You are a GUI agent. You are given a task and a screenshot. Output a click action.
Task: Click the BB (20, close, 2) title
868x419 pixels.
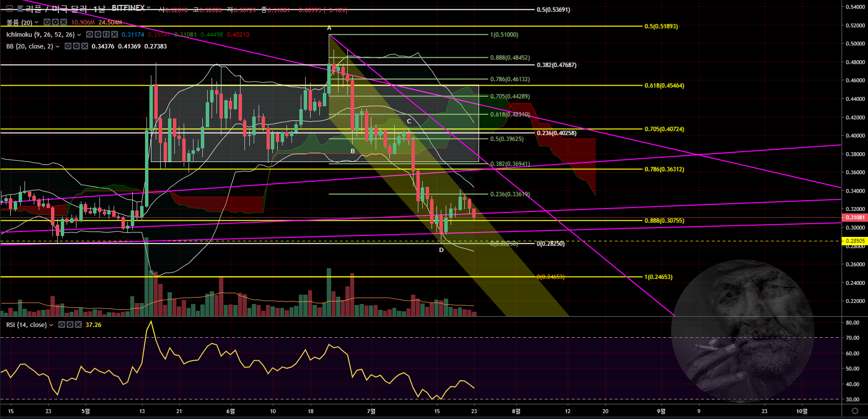point(29,47)
